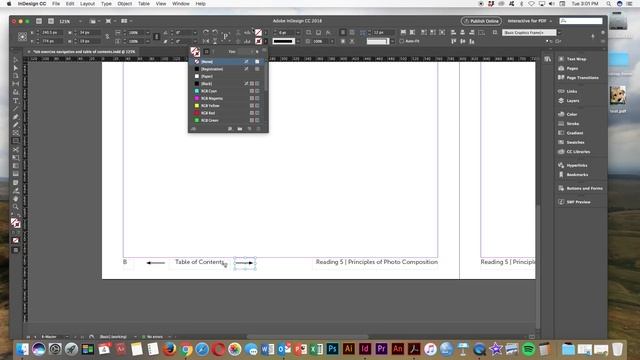Select the Gap tool

(16, 84)
